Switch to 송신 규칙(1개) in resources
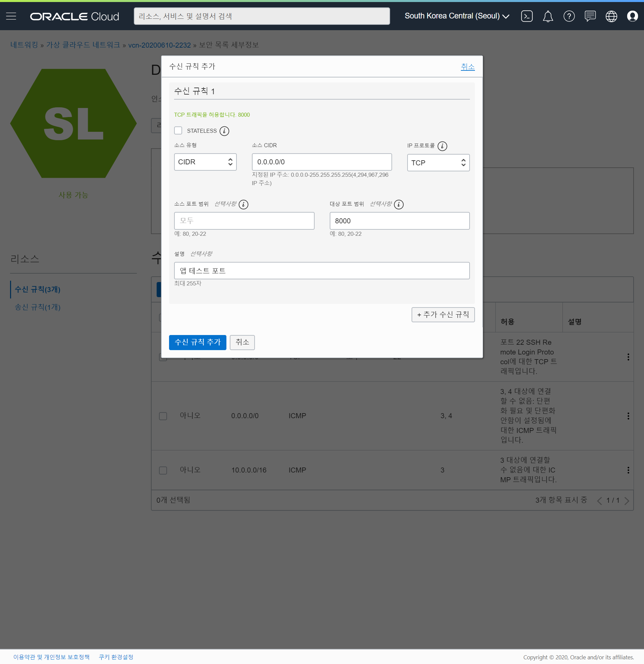The image size is (644, 664). click(38, 307)
